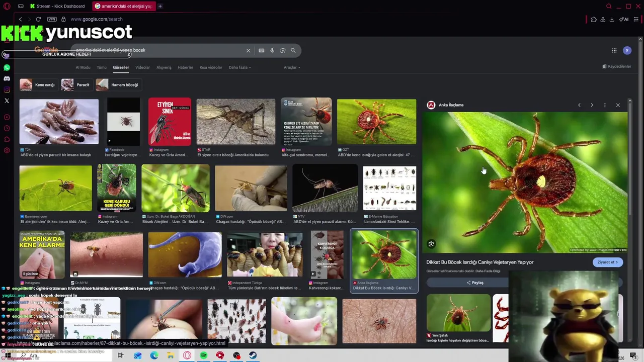Open ET YİYEN SİNEK Instagram image
The height and width of the screenshot is (362, 644).
tap(170, 122)
